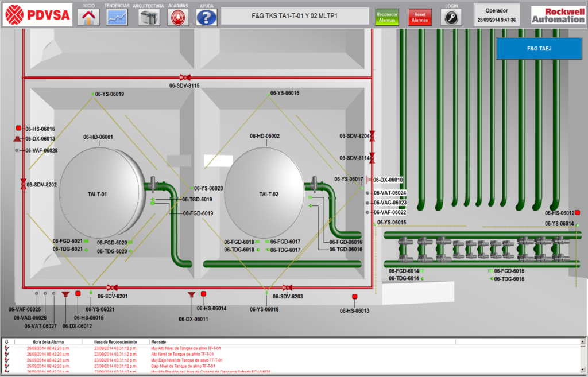Select the first alarm row in the list

coord(172,348)
